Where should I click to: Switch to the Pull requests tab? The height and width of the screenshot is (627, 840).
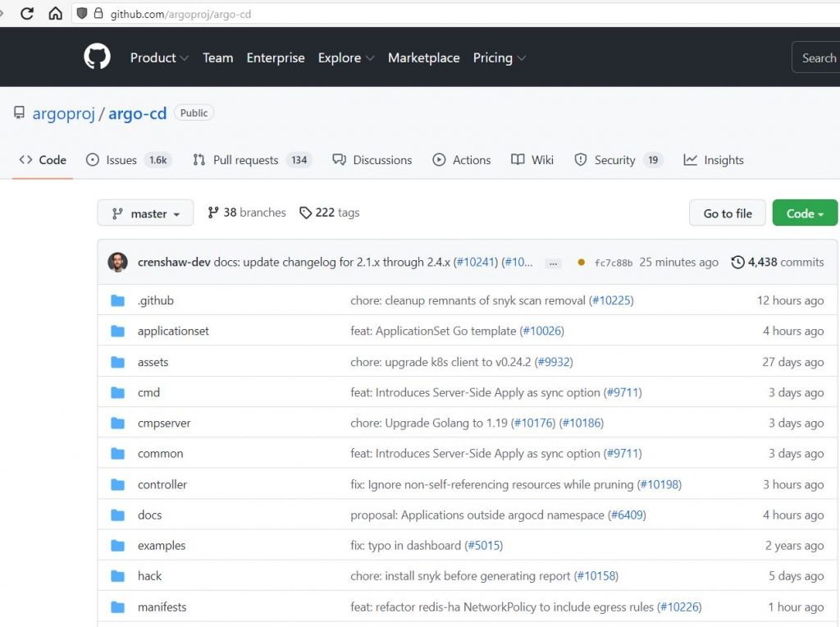(x=253, y=160)
